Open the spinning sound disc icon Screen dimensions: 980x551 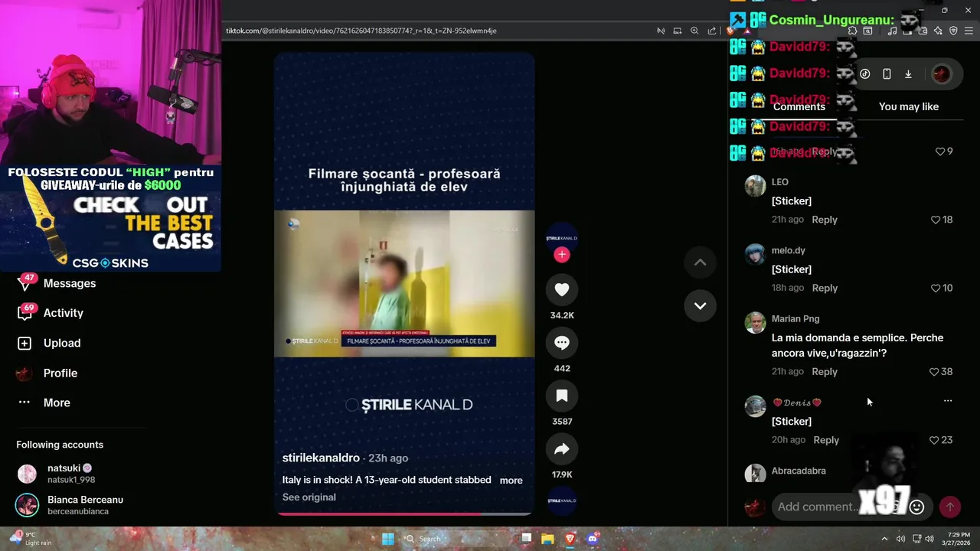[562, 500]
